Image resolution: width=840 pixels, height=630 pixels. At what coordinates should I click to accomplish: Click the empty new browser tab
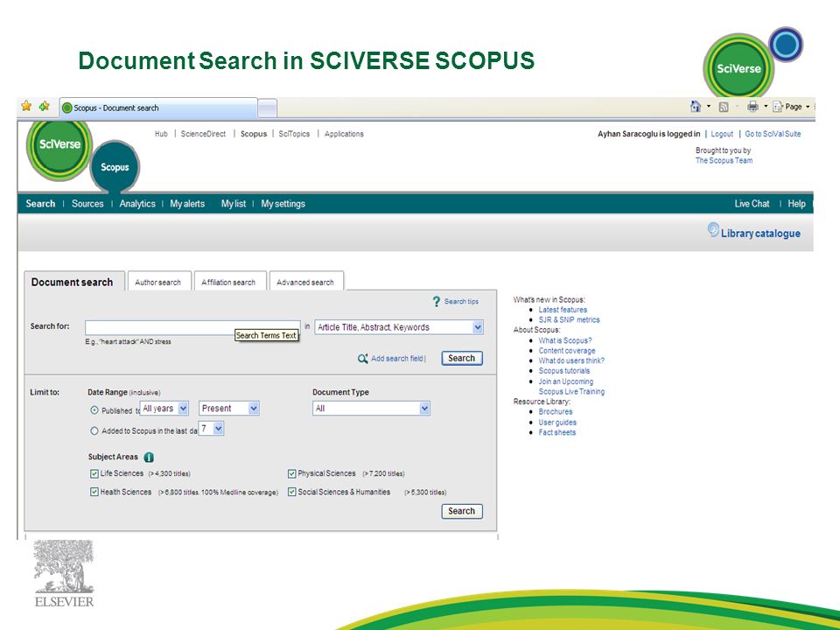(268, 108)
